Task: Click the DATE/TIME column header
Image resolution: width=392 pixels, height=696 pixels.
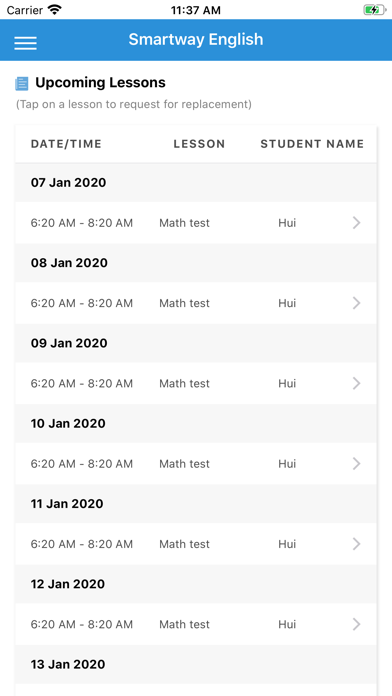Action: 66,144
